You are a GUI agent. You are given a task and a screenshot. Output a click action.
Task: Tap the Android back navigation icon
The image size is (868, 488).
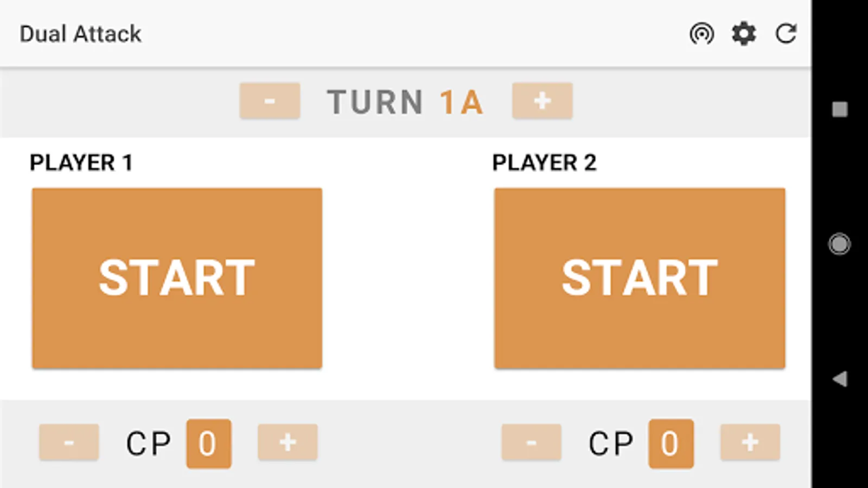(x=839, y=380)
